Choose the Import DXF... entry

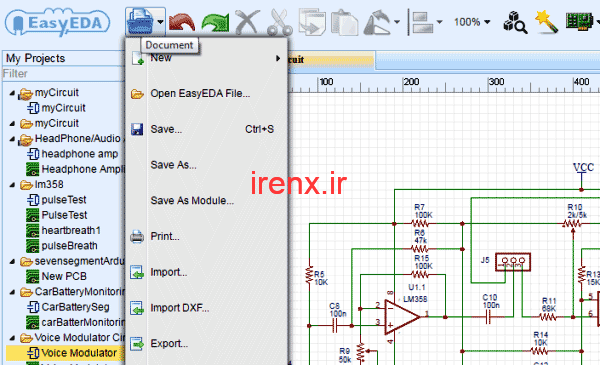207,308
